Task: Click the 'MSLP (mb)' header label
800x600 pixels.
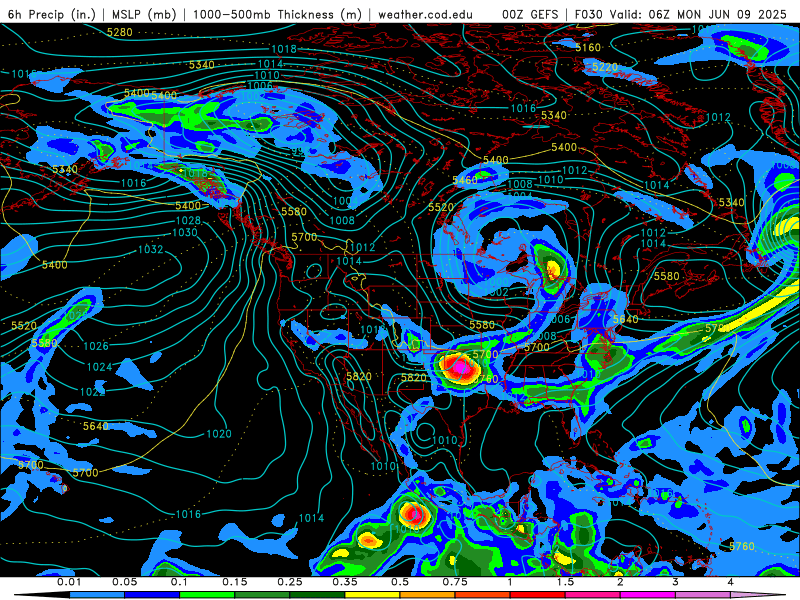Action: [144, 14]
